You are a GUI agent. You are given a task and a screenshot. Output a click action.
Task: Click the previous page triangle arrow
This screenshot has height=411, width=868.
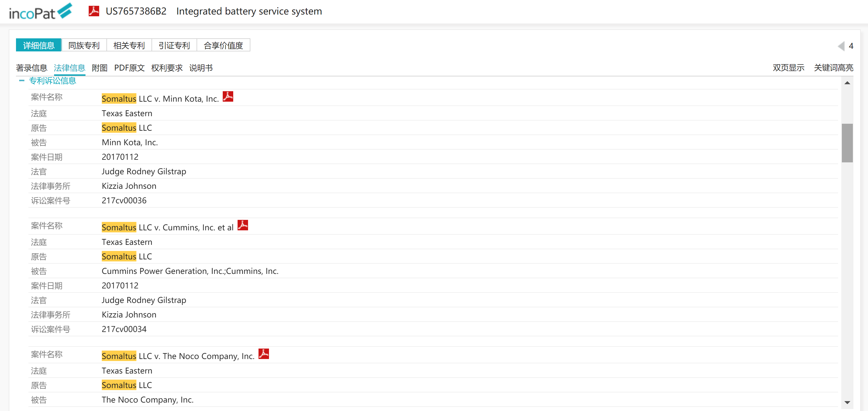[841, 46]
